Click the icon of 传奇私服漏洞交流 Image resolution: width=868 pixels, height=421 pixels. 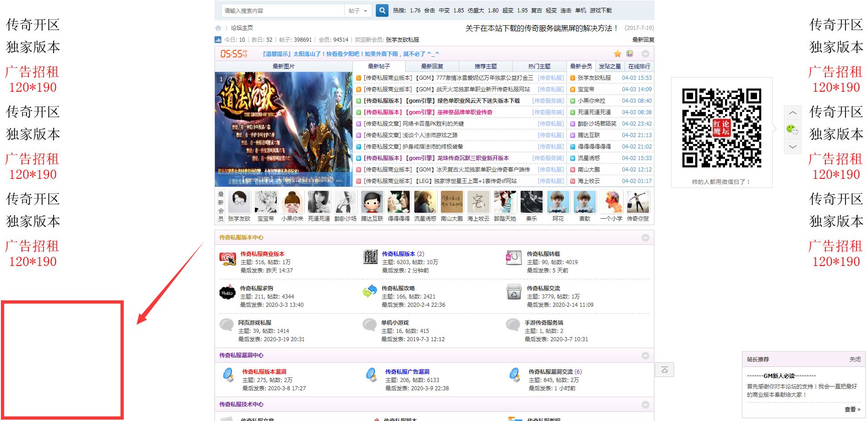[x=515, y=375]
